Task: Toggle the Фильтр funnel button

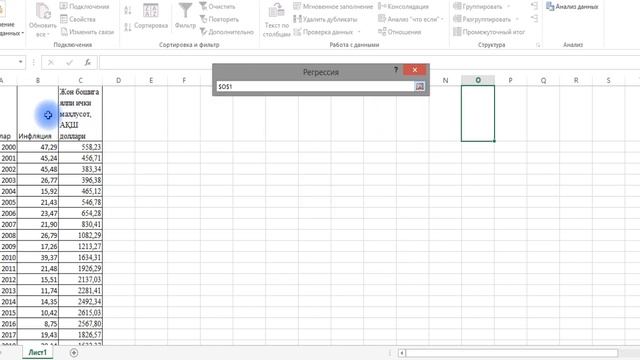Action: pyautogui.click(x=185, y=16)
